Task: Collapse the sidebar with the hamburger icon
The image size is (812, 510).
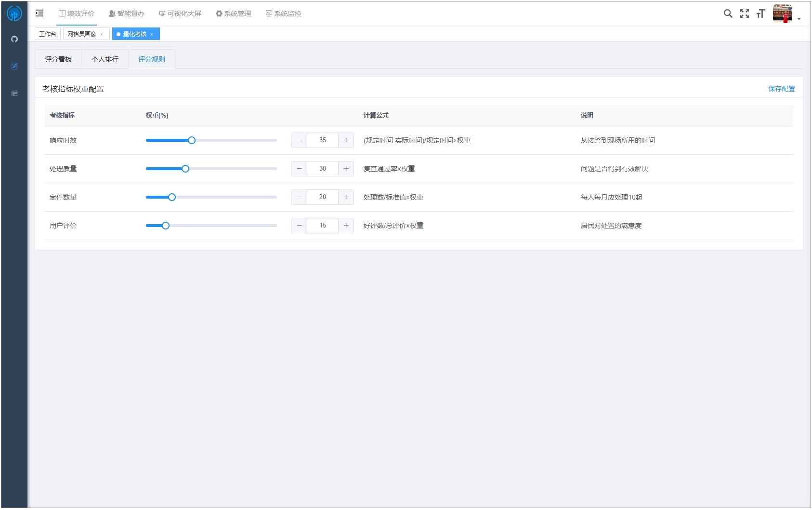Action: pos(39,13)
